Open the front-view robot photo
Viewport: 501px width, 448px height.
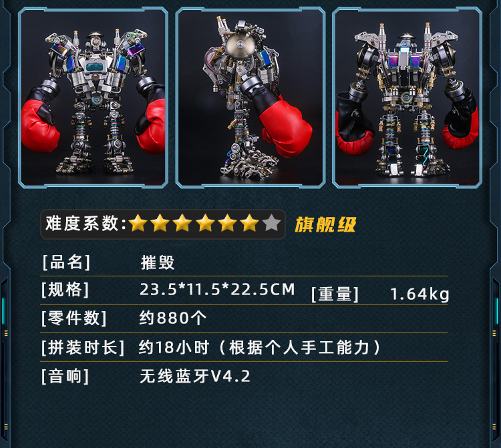click(93, 97)
